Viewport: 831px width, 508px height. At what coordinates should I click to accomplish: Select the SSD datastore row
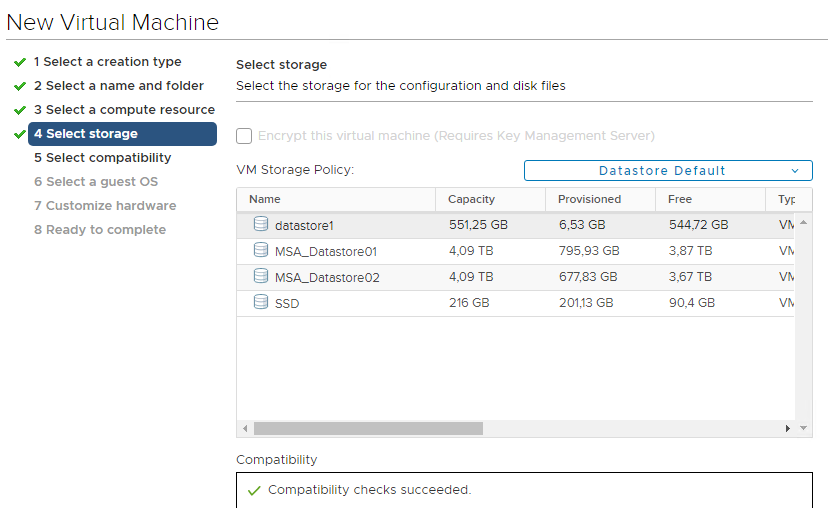(x=515, y=303)
